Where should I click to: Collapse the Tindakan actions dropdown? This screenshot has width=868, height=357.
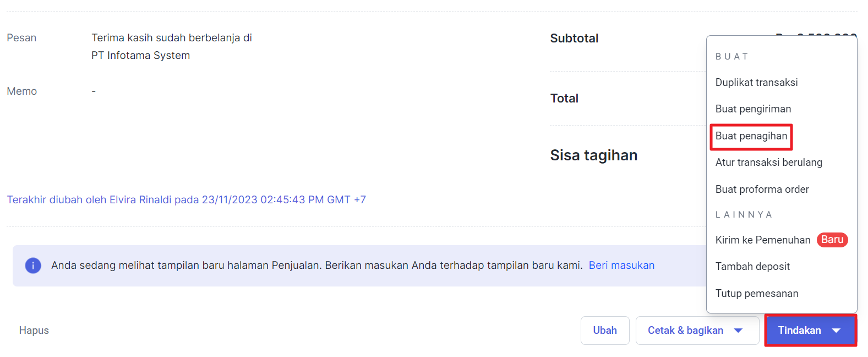pyautogui.click(x=810, y=331)
